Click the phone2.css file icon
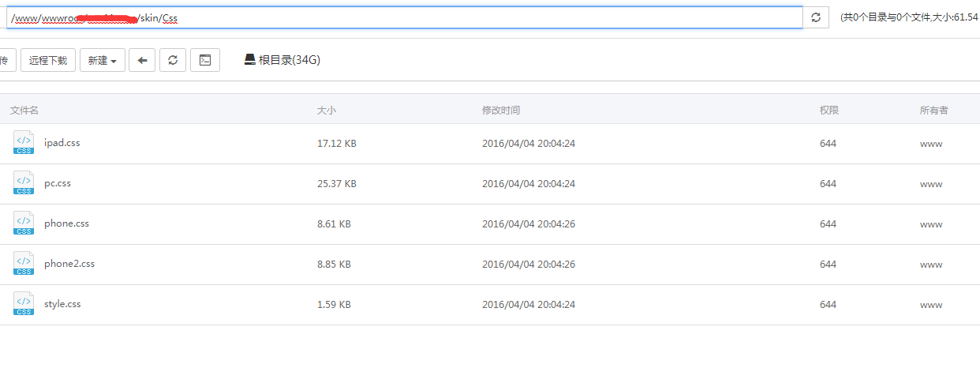Screen dimensions: 980x368 [24, 264]
